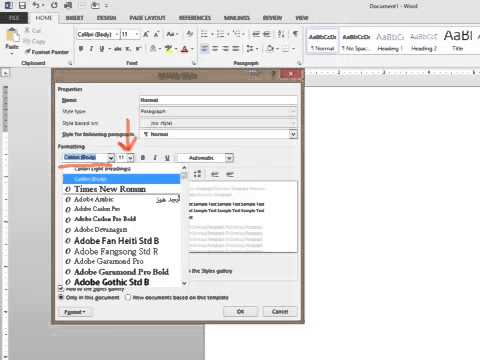Open the dialog font size dropdown arrow
Image resolution: width=480 pixels, height=360 pixels.
tap(130, 158)
